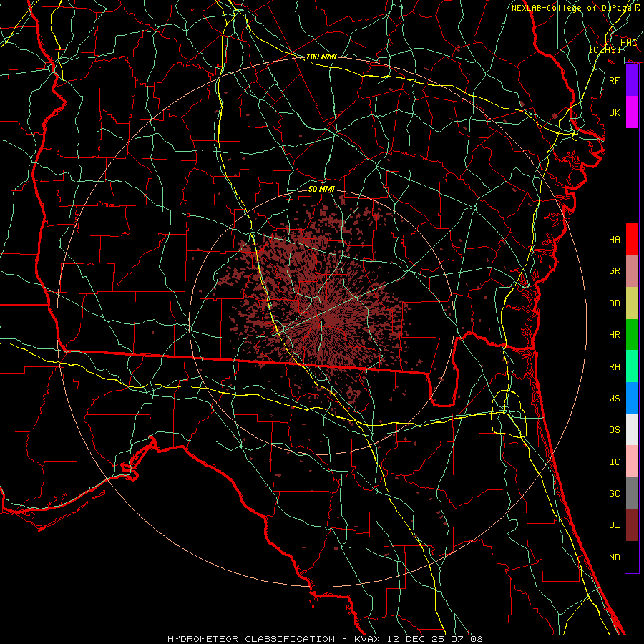The height and width of the screenshot is (644, 644).
Task: Click the GR legend label
Action: (614, 271)
